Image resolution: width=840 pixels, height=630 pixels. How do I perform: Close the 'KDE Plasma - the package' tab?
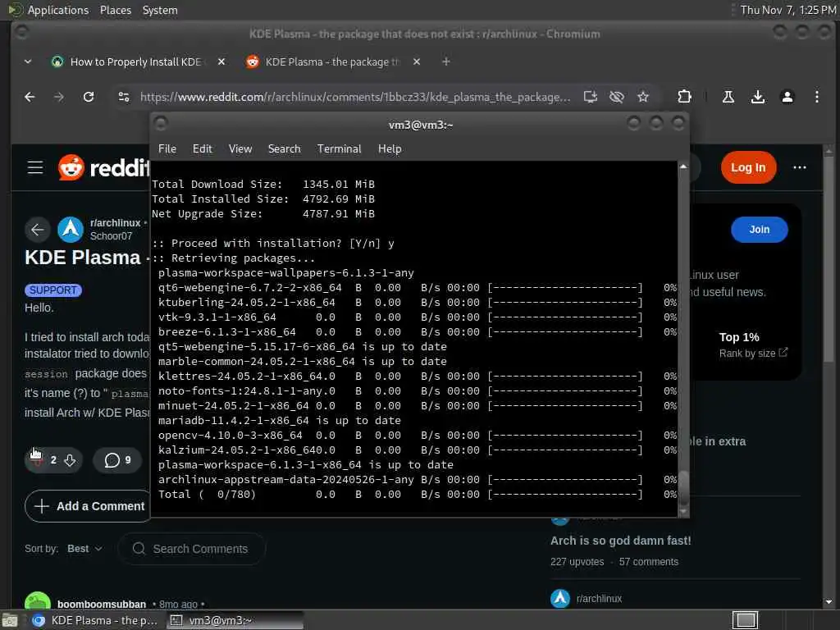pos(416,62)
